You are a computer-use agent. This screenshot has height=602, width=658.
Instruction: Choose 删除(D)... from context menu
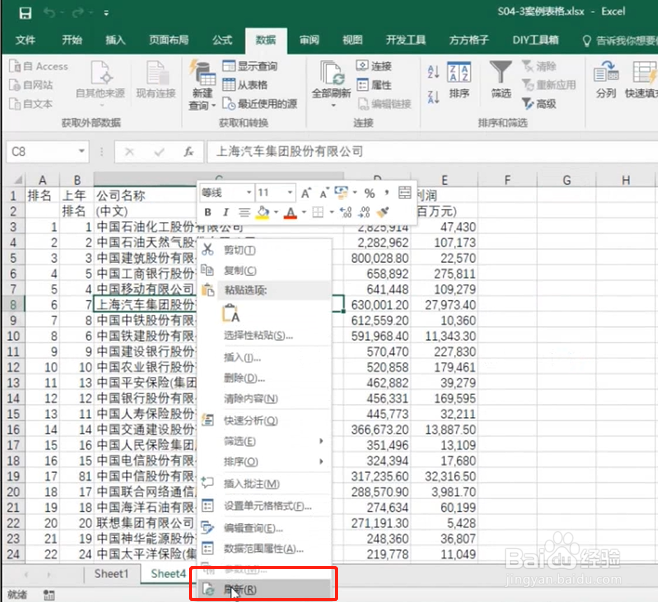[265, 378]
